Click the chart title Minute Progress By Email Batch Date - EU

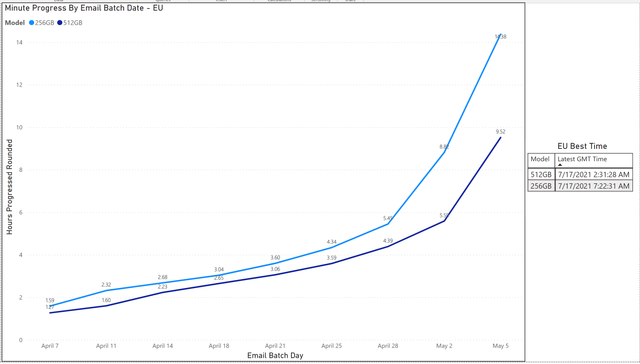point(84,8)
